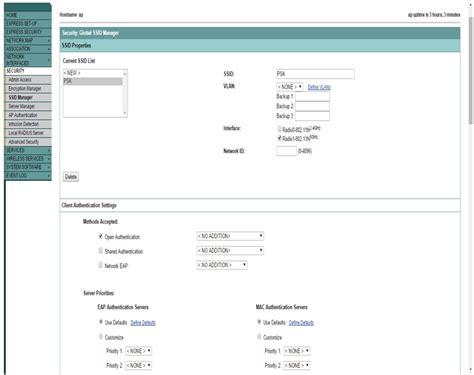474x375 pixels.
Task: Expand SERVICES menu
Action: coord(28,150)
